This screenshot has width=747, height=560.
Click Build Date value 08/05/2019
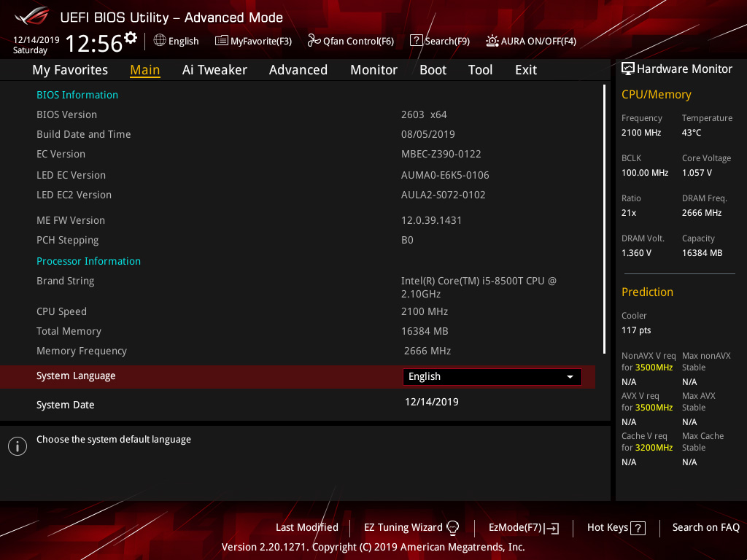[427, 134]
